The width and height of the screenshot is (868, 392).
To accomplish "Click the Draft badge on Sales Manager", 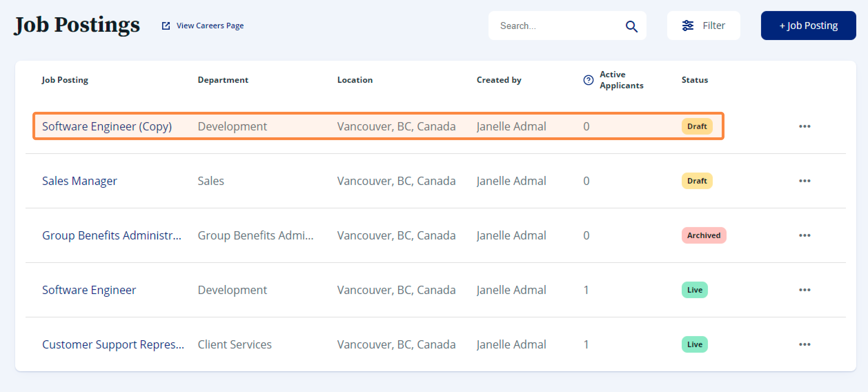I will (697, 181).
